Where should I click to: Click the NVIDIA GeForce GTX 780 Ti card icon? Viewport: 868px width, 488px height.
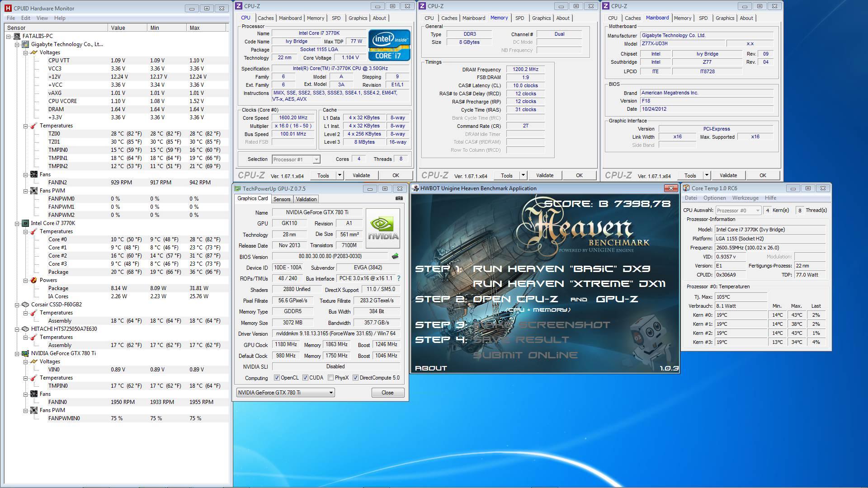26,353
